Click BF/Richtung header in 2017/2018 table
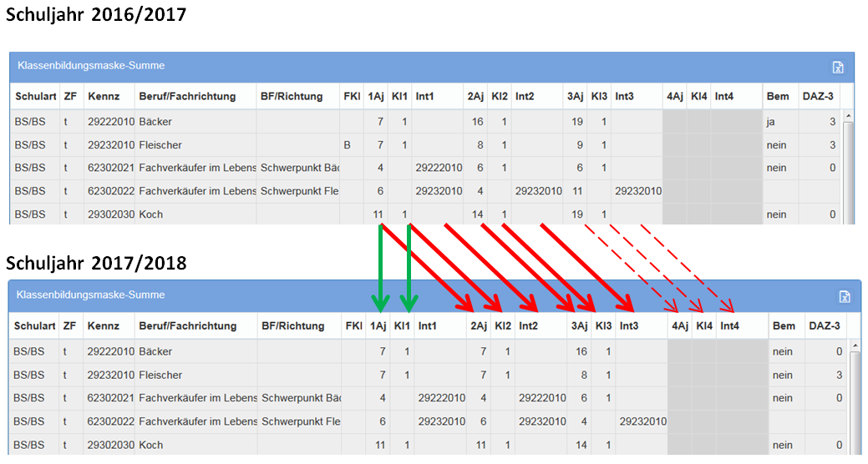Viewport: 868px width, 464px height. point(292,326)
